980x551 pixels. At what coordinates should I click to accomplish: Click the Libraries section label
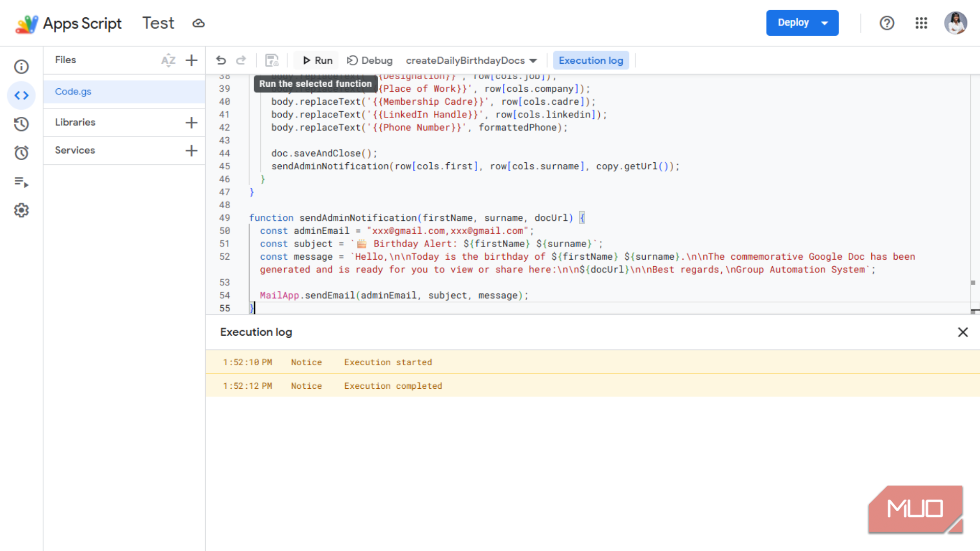point(75,122)
